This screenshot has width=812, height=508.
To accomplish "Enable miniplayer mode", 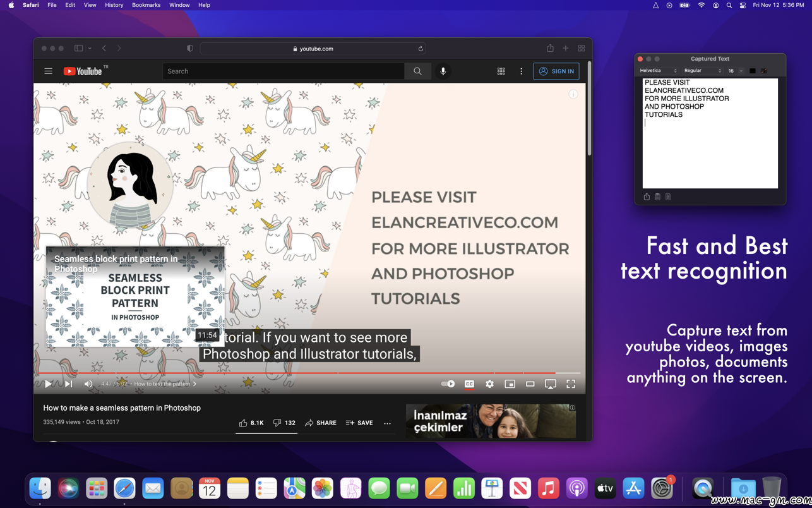I will pyautogui.click(x=510, y=384).
